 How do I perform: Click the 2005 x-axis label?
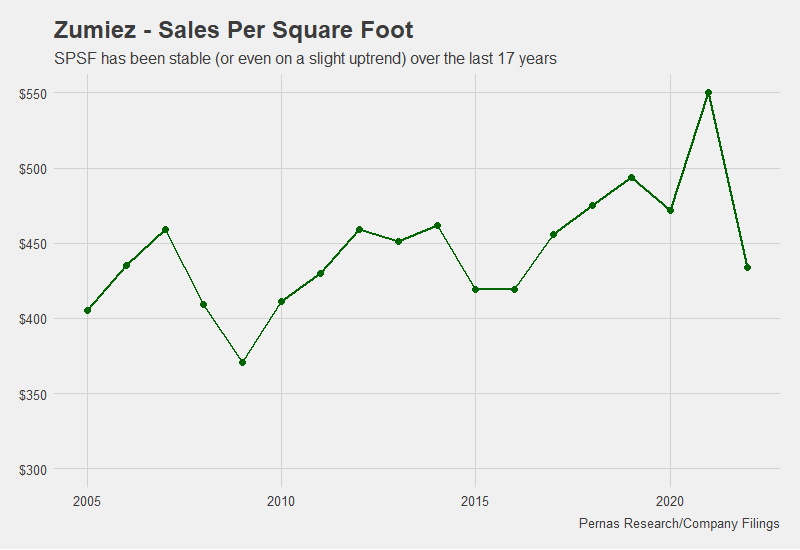click(88, 499)
